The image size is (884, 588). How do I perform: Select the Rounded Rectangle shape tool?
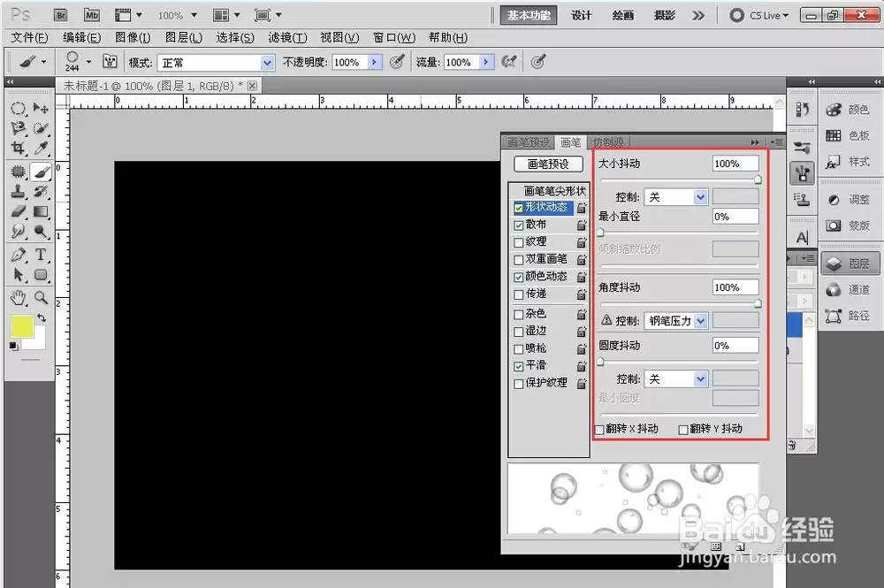tap(41, 275)
